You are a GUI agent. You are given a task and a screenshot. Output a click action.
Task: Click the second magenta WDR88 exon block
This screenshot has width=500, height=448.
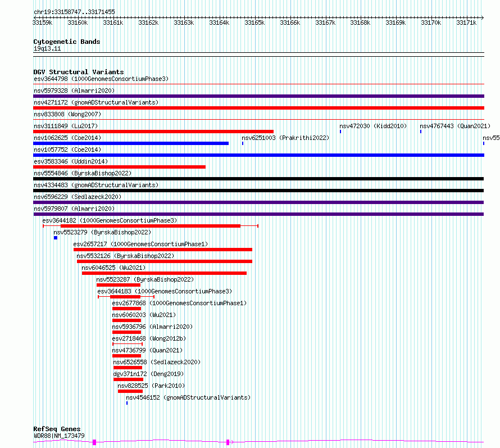click(228, 442)
